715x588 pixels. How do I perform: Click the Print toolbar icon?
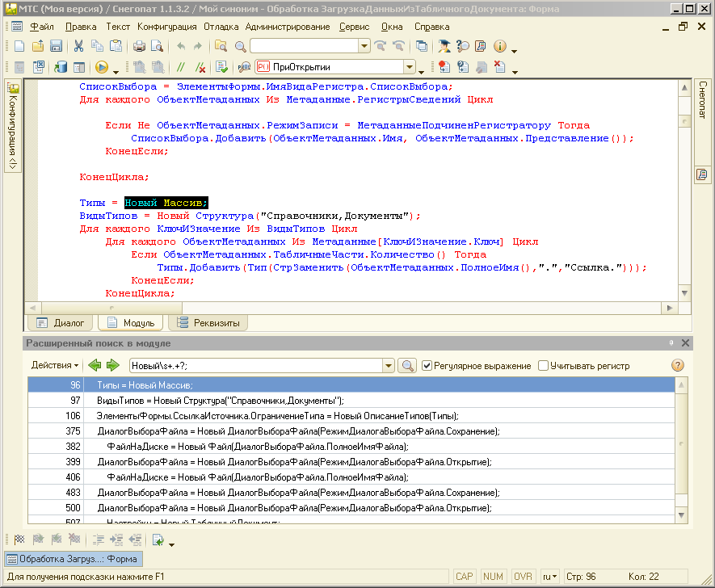tap(139, 46)
